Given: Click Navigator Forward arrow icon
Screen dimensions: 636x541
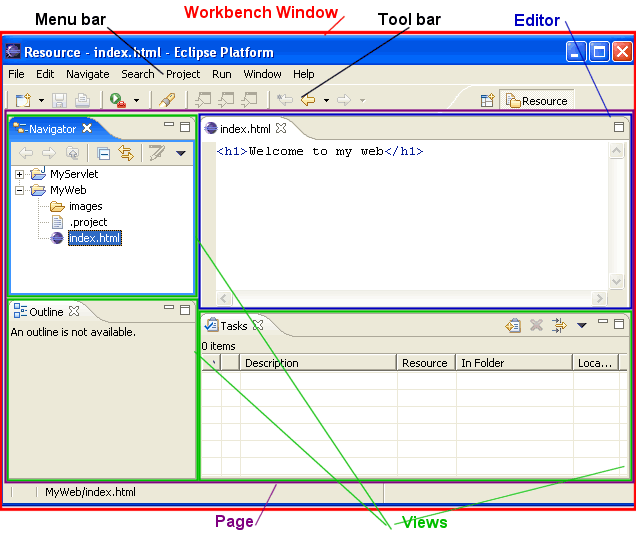Looking at the screenshot, I should coord(49,153).
